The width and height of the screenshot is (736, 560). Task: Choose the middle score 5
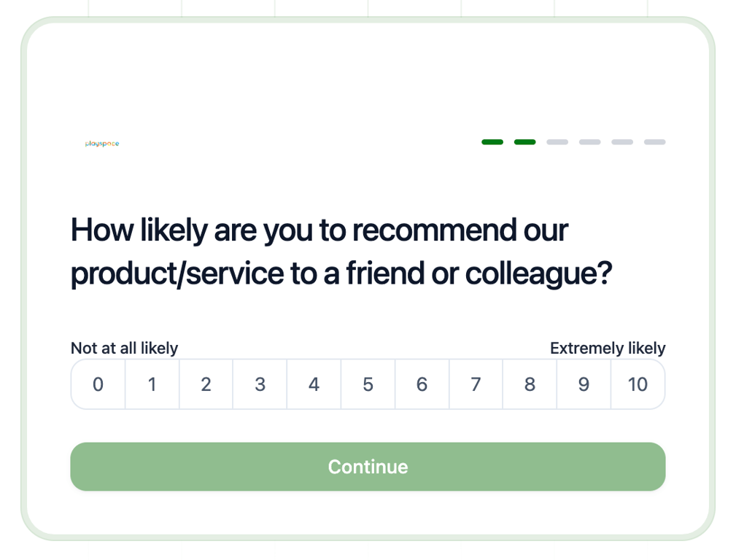368,384
